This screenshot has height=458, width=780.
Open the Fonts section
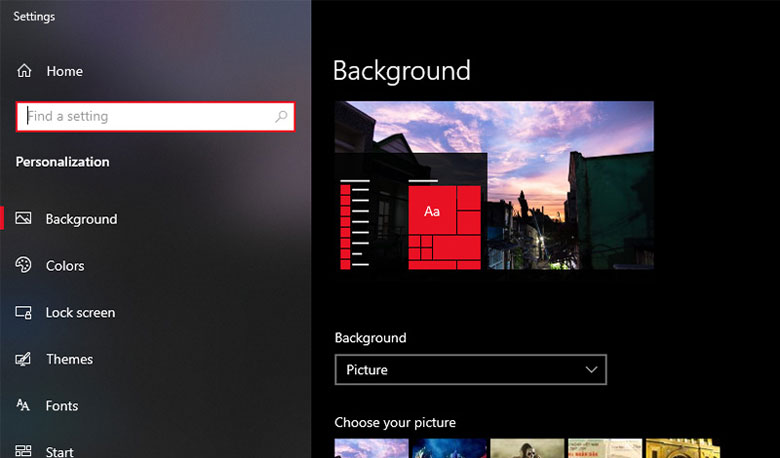(x=62, y=406)
